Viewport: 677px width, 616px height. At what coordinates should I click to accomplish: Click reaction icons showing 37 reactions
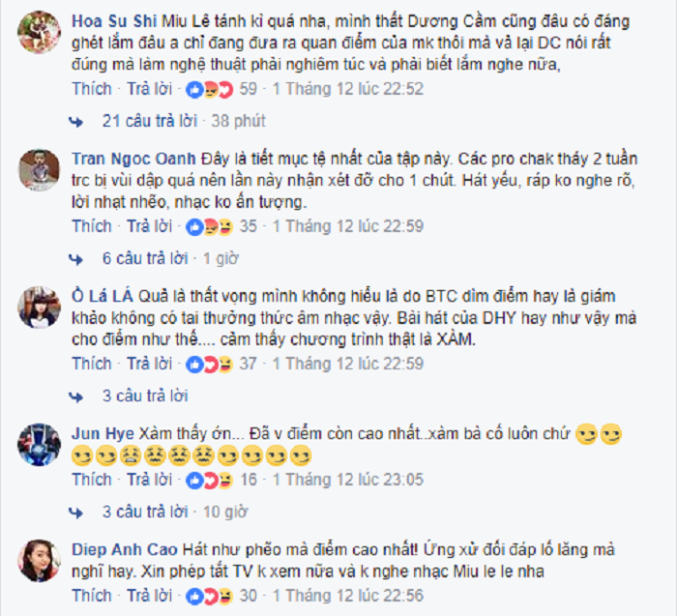(x=210, y=365)
